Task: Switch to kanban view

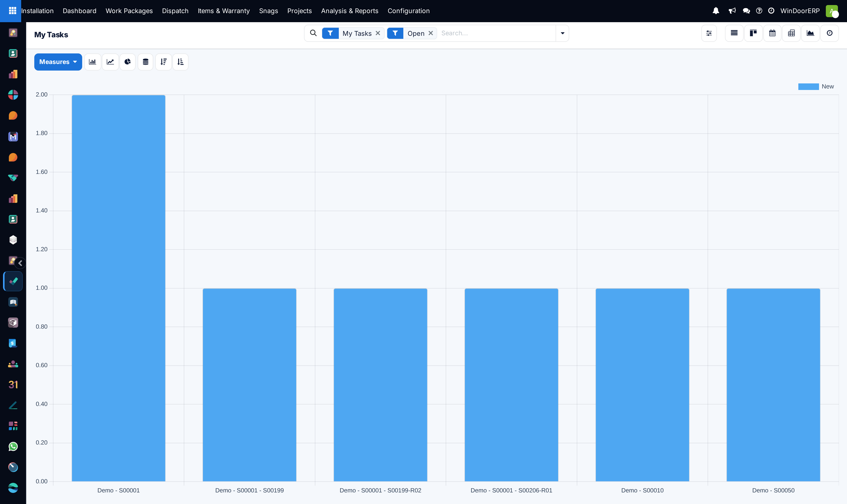Action: (x=753, y=33)
